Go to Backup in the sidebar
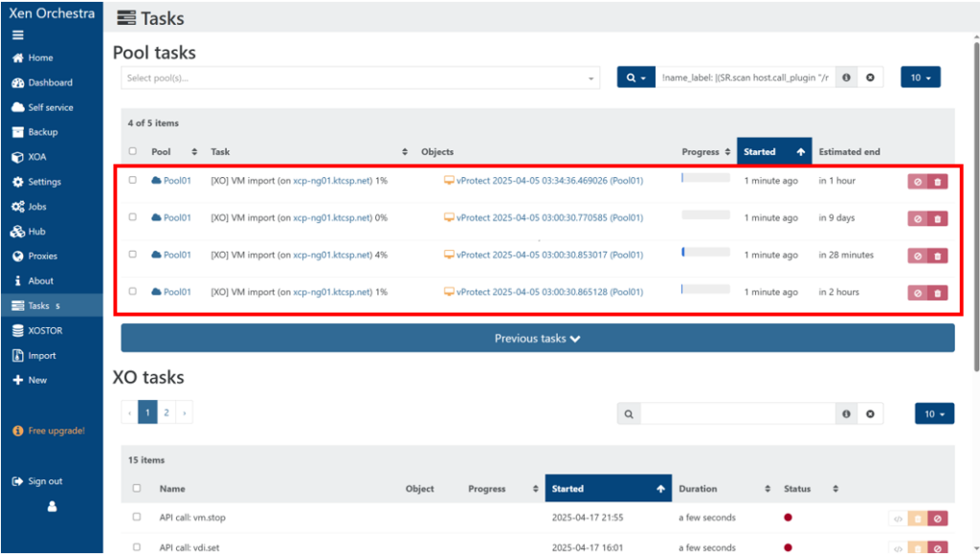Viewport: 980px width, 555px height. click(42, 132)
